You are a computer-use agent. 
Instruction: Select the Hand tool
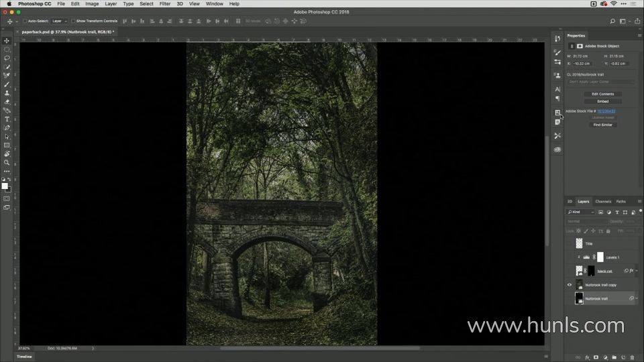pos(7,154)
